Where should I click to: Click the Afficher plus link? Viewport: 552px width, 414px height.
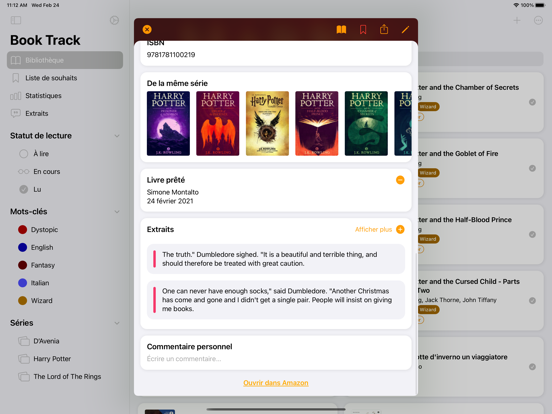373,230
